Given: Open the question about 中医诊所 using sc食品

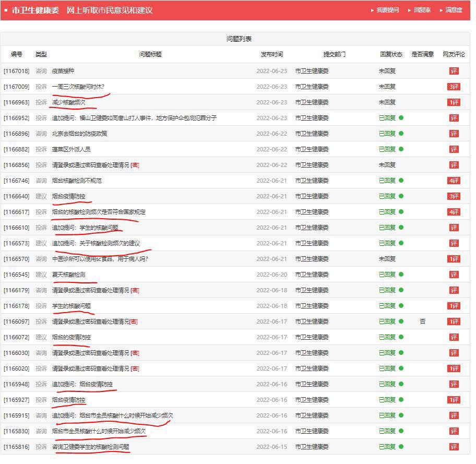Looking at the screenshot, I should point(100,259).
